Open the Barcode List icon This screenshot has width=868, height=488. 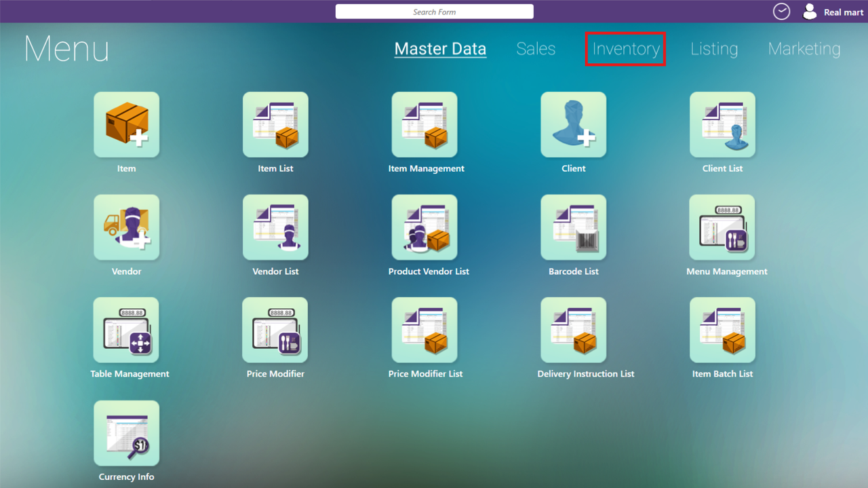[x=573, y=227]
